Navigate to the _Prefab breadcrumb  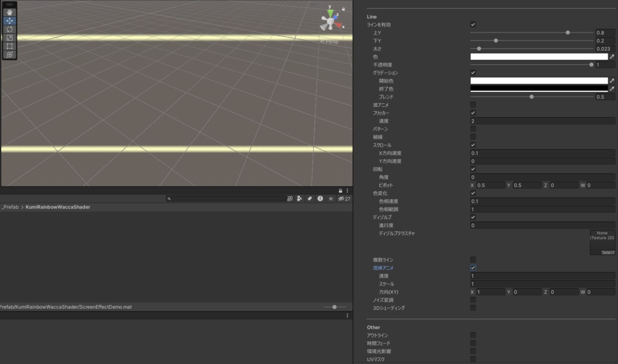click(x=11, y=206)
